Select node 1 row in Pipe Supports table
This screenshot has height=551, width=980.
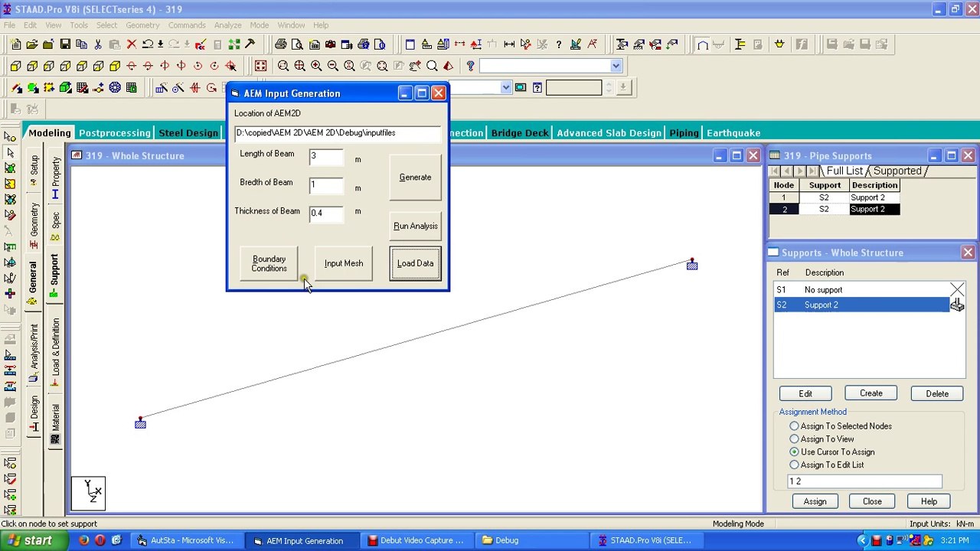(x=835, y=197)
